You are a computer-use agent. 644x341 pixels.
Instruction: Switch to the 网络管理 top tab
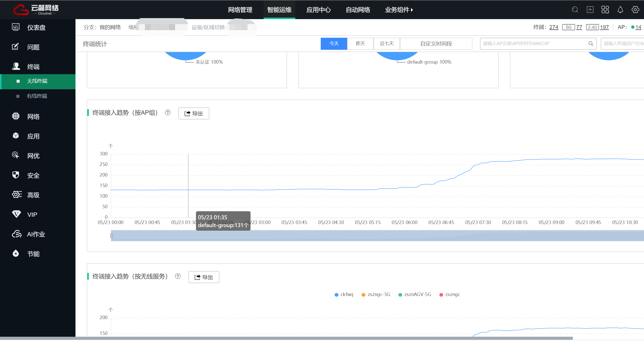(x=240, y=10)
